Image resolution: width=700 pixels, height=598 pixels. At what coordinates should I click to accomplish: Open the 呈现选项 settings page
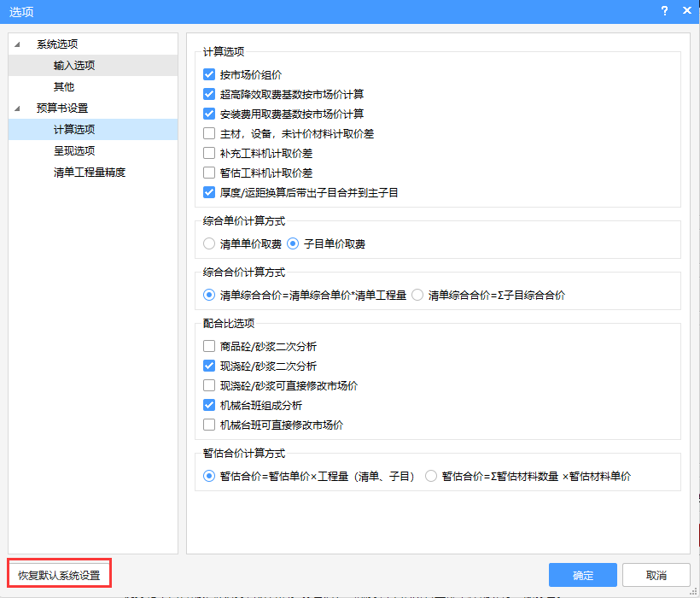[74, 151]
